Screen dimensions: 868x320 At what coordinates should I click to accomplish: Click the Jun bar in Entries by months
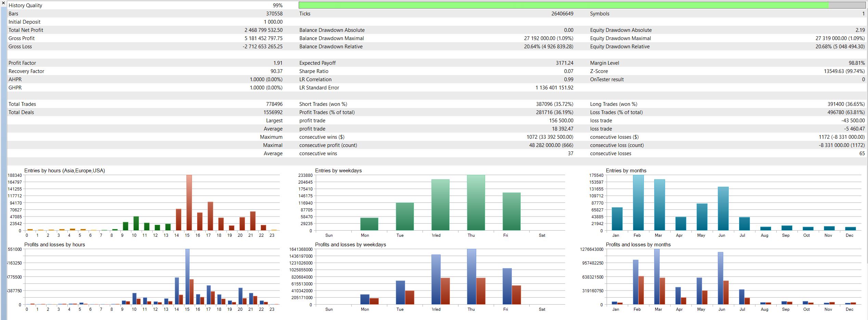coord(723,209)
